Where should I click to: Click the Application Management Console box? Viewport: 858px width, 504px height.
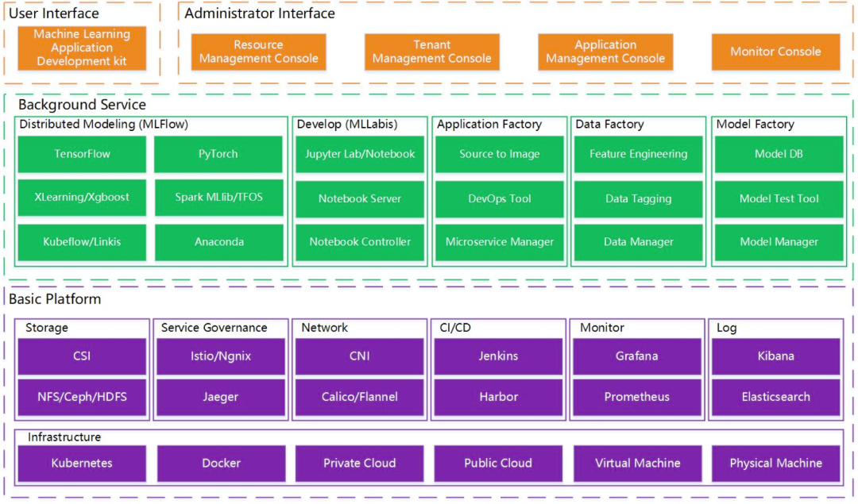click(x=605, y=52)
